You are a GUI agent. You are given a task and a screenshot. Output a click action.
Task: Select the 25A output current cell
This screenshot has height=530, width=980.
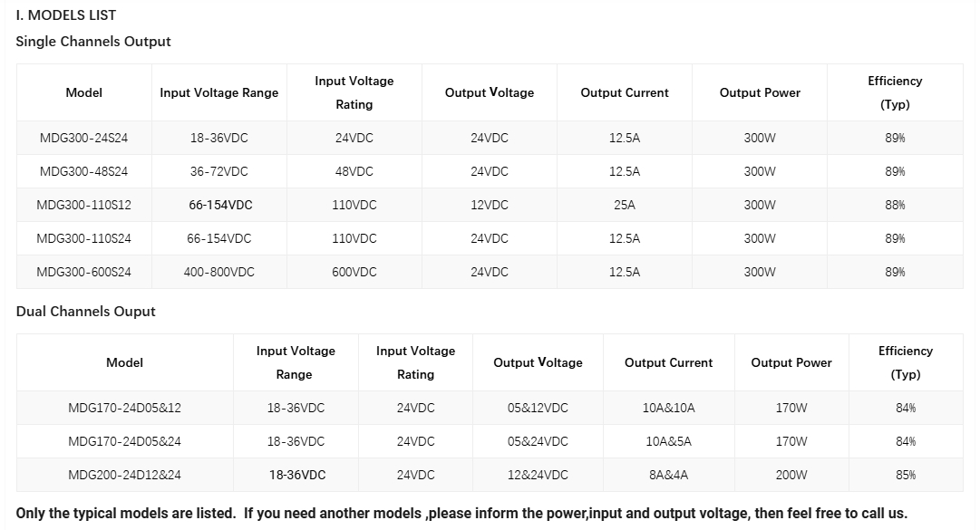625,205
